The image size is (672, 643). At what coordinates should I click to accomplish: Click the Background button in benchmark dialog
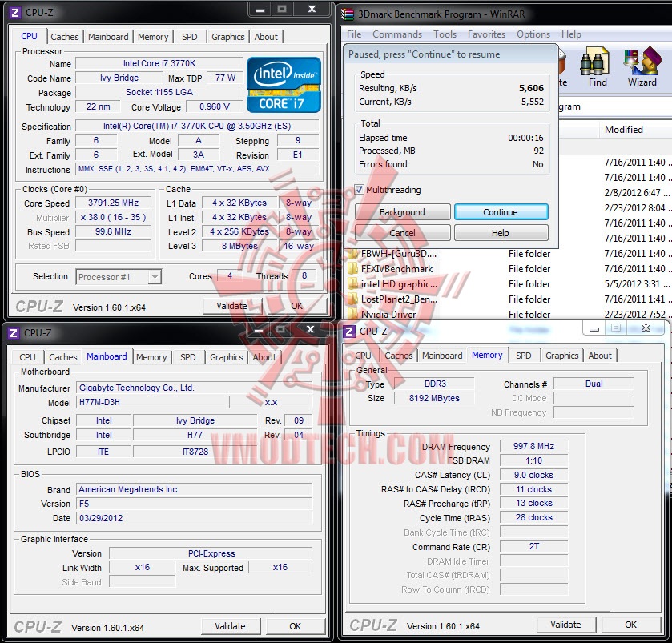tap(402, 212)
